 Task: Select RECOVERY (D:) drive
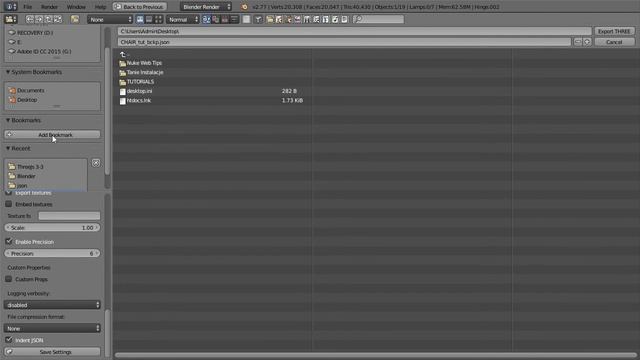point(35,33)
